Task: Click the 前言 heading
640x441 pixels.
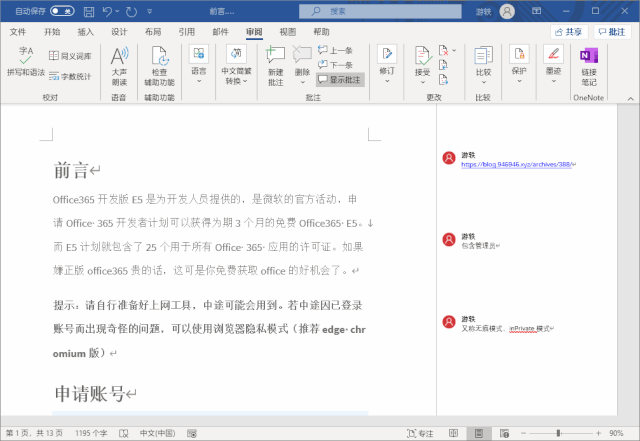Action: tap(71, 170)
